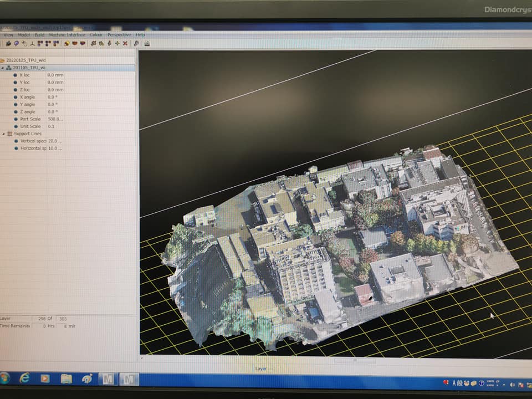Click the dark teapot-shaped toolbar icon
The width and height of the screenshot is (532, 399).
click(8, 43)
